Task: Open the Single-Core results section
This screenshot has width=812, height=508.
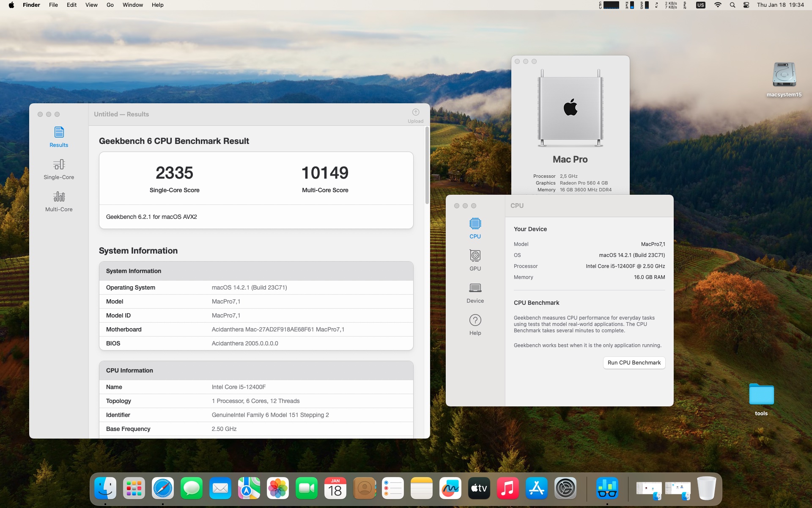Action: (x=59, y=169)
